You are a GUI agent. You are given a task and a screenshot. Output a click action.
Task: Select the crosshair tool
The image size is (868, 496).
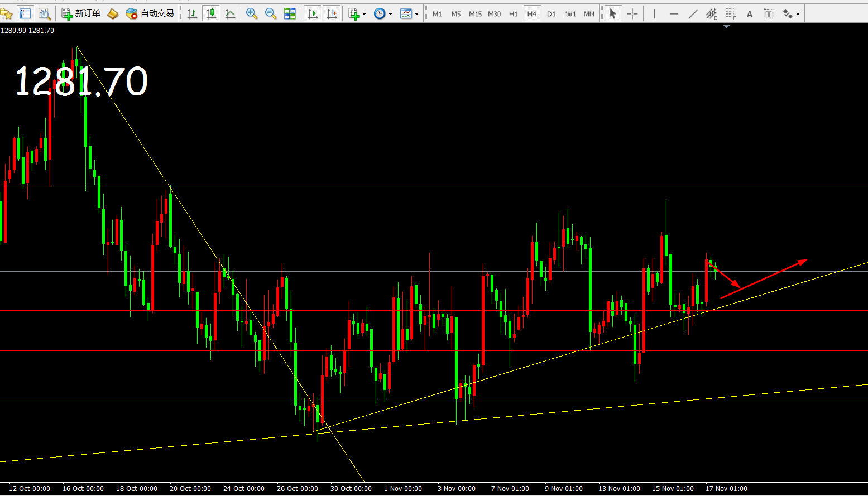pos(632,14)
